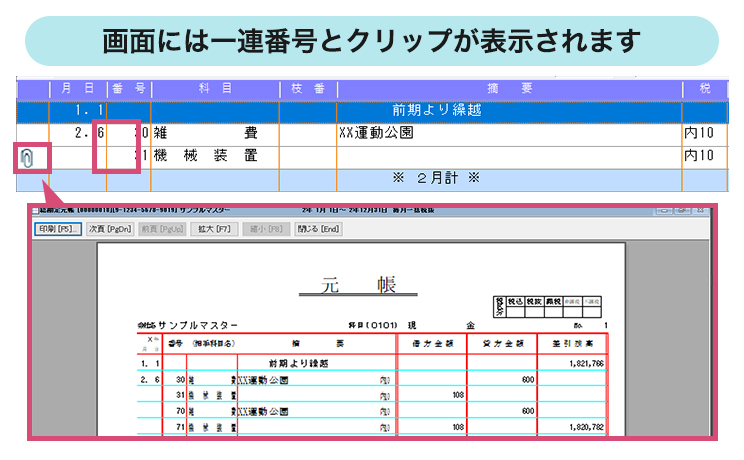Click the 番号 column header
The image size is (744, 460).
pos(129,88)
